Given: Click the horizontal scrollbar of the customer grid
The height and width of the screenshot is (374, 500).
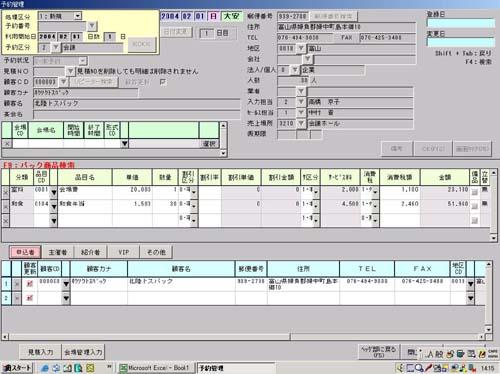Looking at the screenshot, I should point(244,337).
